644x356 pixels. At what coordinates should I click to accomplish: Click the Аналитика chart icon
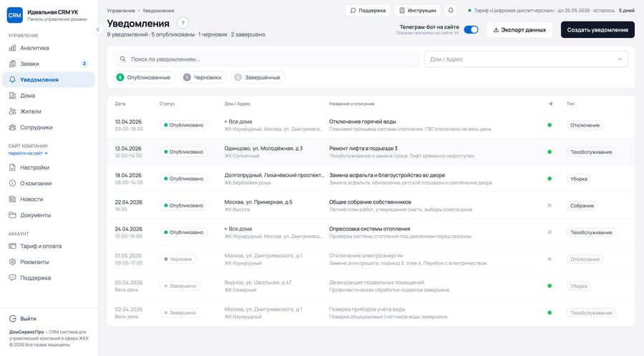click(12, 48)
